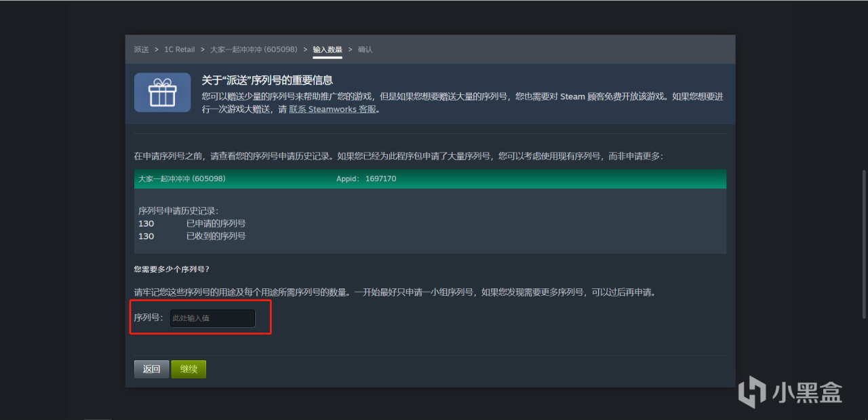This screenshot has height=420, width=868.
Task: Click the green 继续 button
Action: tap(189, 369)
